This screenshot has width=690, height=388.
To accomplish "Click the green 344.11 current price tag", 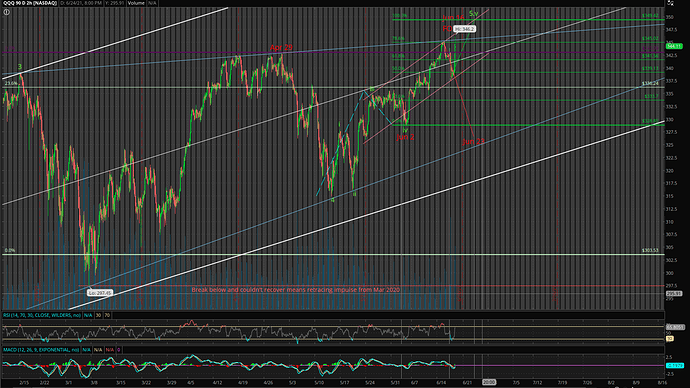I will pos(674,46).
